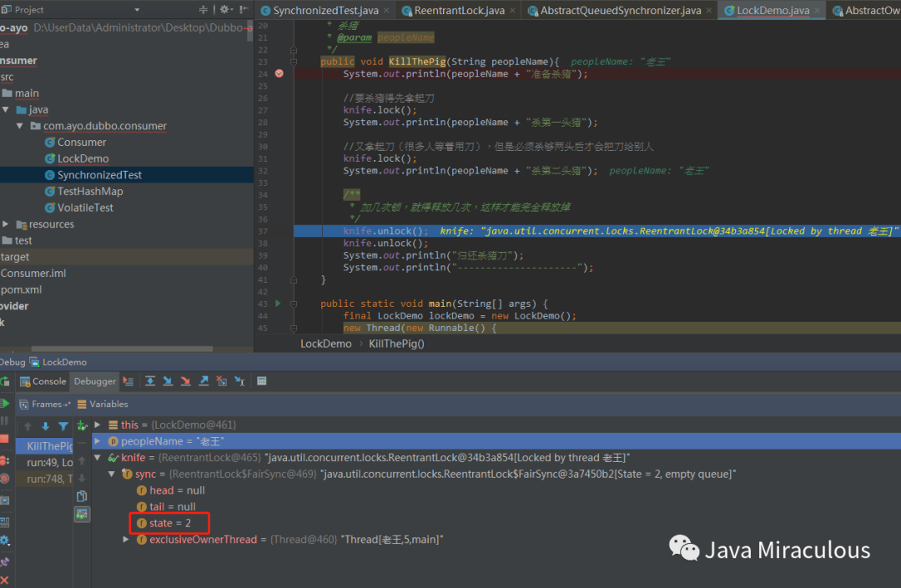The width and height of the screenshot is (901, 588).
Task: Toggle the Pin Tab icon
Action: pyautogui.click(x=5, y=562)
